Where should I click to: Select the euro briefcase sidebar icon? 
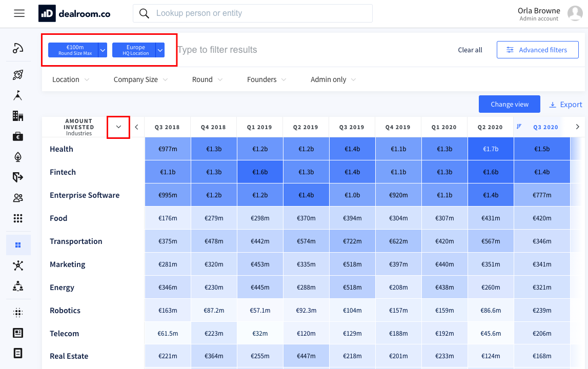[18, 136]
